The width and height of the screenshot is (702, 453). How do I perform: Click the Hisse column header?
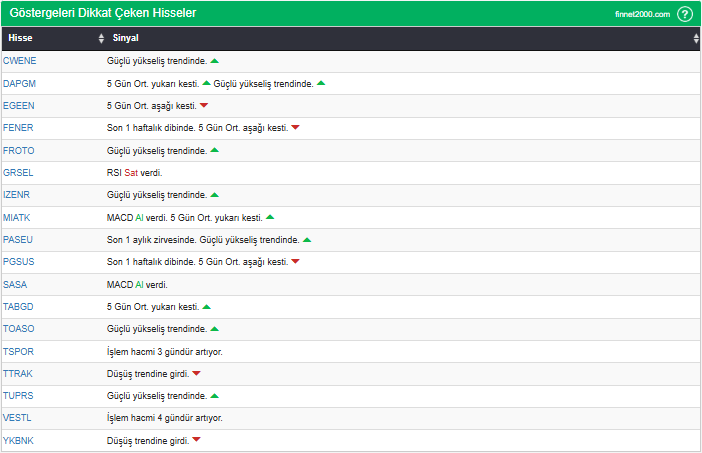click(x=19, y=39)
